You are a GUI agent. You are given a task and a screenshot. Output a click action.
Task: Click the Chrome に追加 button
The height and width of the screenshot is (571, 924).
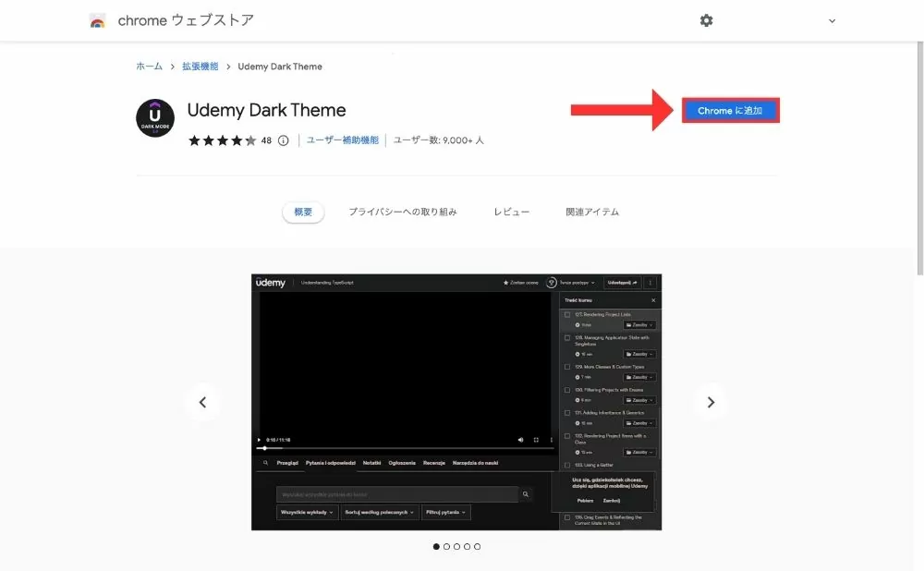pos(730,111)
